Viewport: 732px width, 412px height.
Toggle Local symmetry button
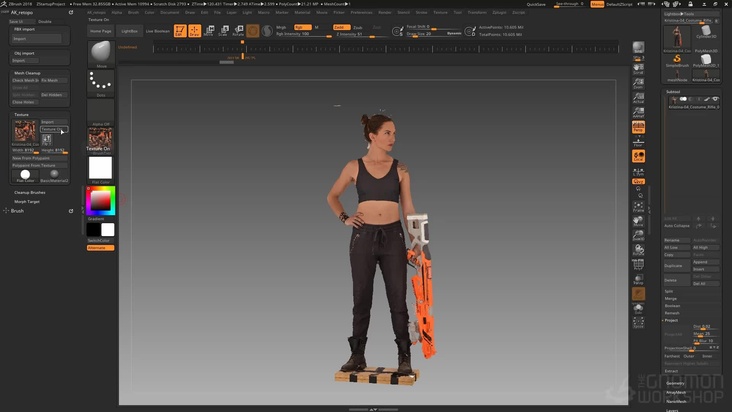(638, 156)
